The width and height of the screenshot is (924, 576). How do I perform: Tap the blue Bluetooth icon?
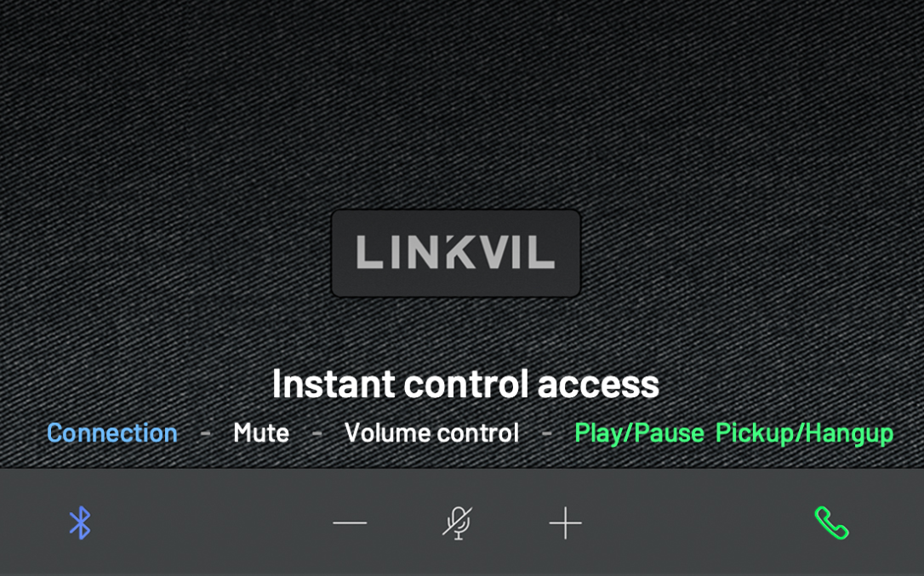[80, 522]
